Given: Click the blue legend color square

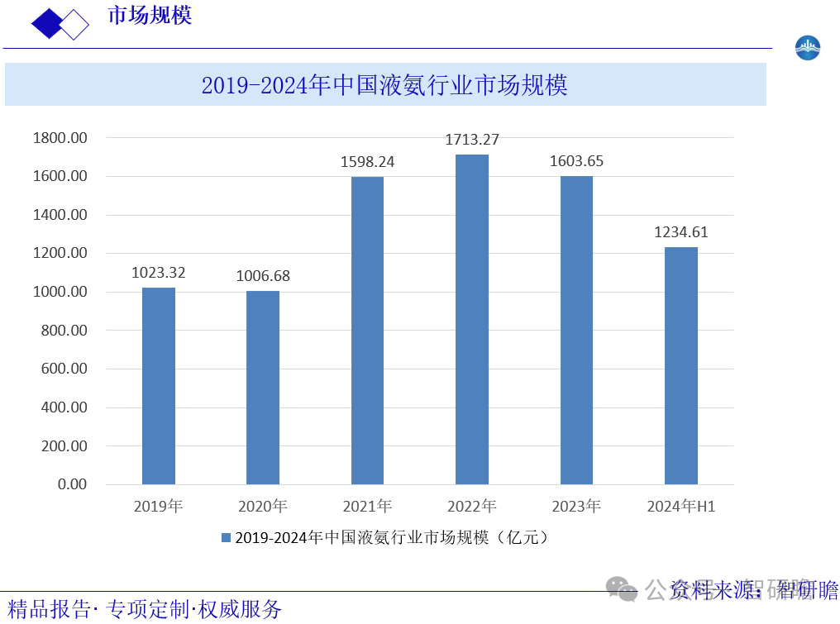Looking at the screenshot, I should (226, 538).
